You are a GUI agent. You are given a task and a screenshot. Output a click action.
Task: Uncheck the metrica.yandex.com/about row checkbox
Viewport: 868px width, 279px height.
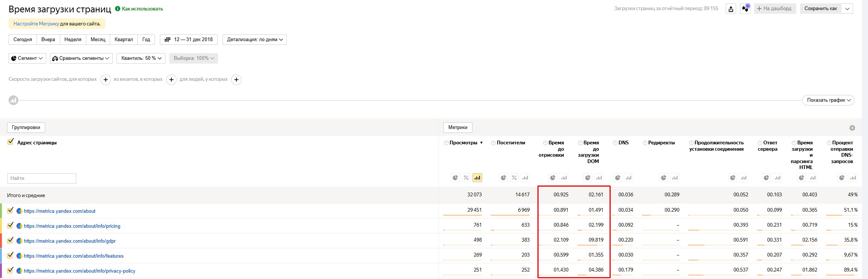point(10,211)
